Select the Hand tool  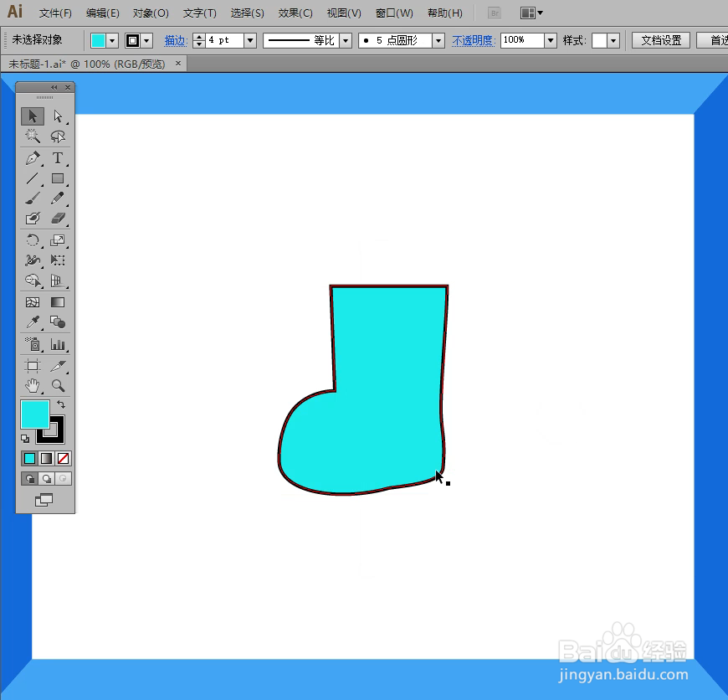click(x=33, y=385)
